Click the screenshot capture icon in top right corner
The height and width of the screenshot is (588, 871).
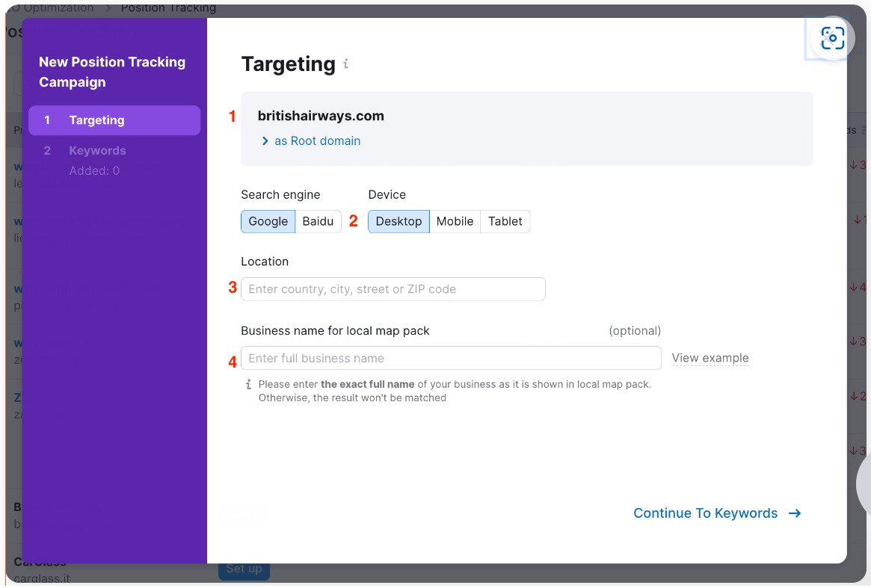831,37
